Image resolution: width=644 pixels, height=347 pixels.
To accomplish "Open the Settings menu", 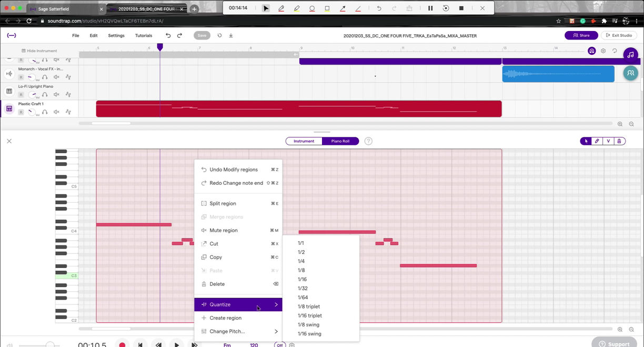I will point(116,35).
